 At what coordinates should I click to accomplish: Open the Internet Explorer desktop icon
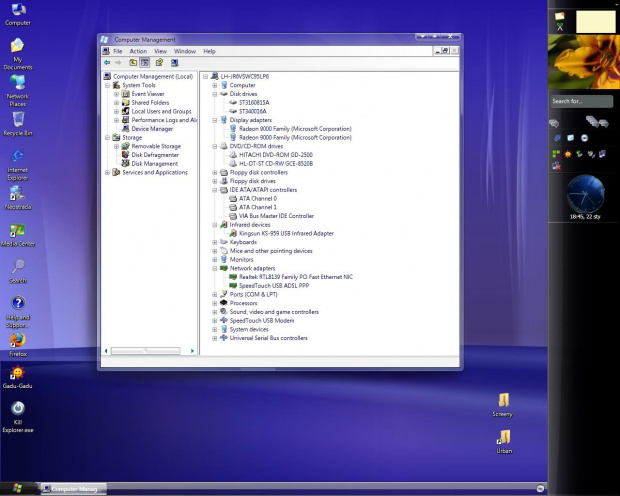click(18, 165)
